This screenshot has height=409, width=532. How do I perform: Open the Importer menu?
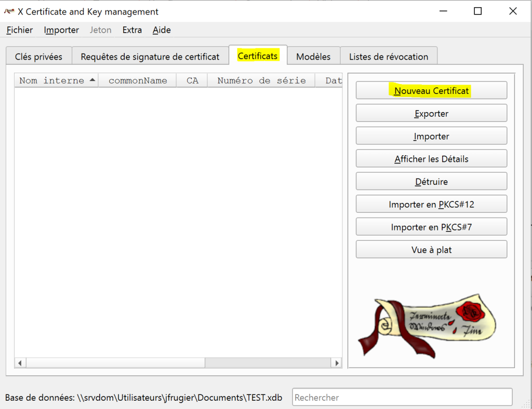pyautogui.click(x=61, y=30)
